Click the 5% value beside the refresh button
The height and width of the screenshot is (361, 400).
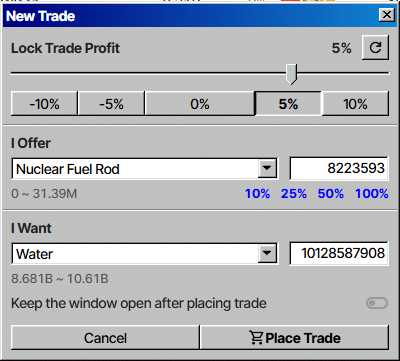(341, 48)
